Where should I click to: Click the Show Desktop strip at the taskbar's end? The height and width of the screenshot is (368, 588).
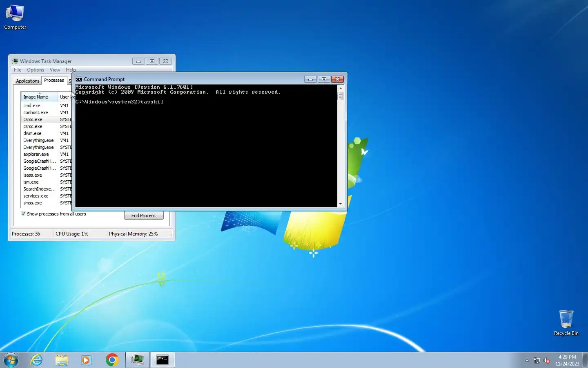(585, 360)
